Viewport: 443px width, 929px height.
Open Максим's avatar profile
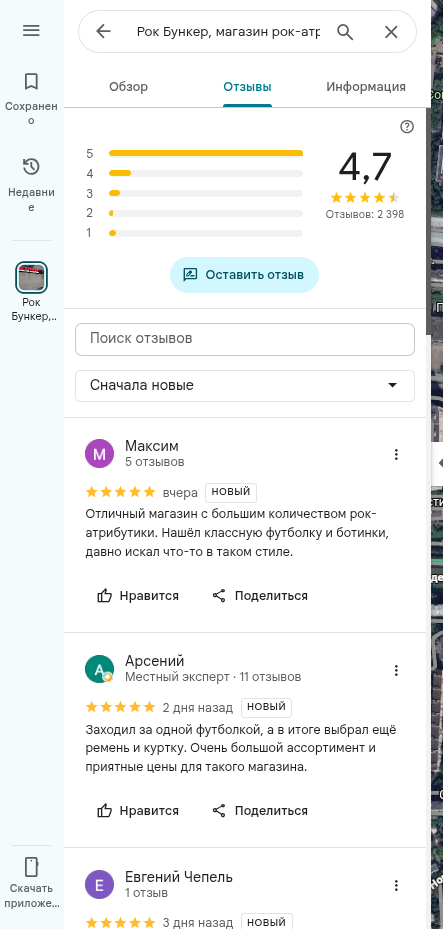point(99,454)
